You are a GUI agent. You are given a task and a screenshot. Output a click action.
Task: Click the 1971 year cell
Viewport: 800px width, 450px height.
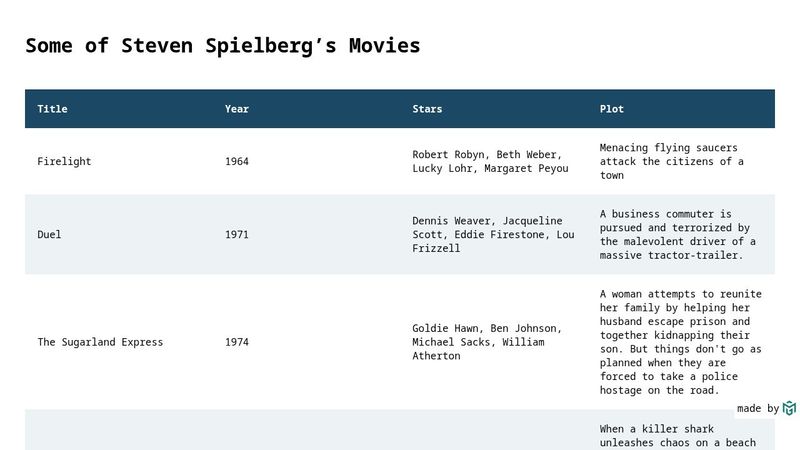click(x=306, y=234)
